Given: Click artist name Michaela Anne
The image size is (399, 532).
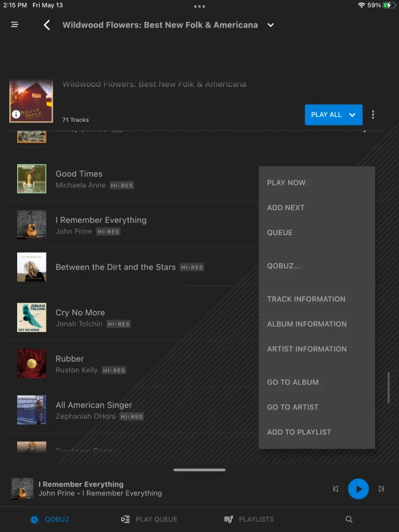Looking at the screenshot, I should point(80,185).
